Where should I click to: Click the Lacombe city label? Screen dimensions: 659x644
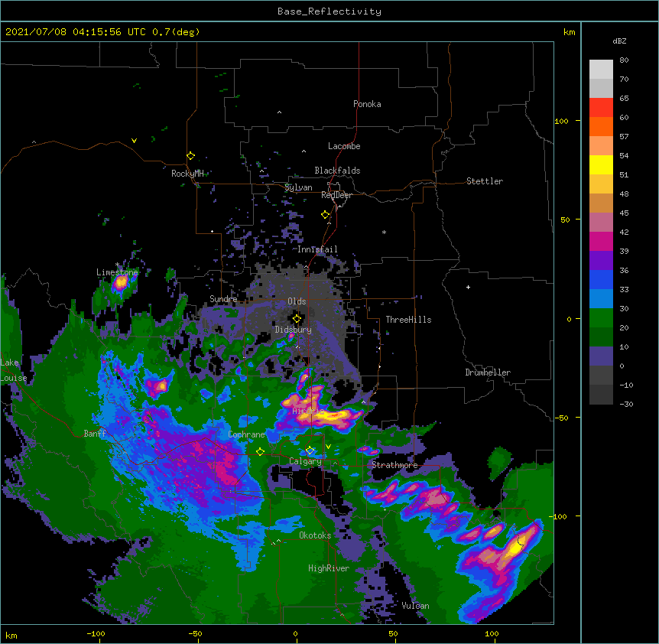[344, 146]
